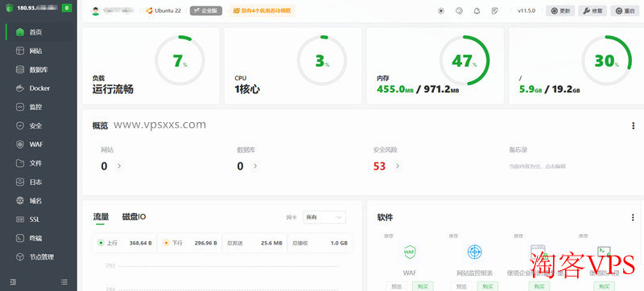
Task: Expand the 安全风险 count arrow
Action: point(397,166)
